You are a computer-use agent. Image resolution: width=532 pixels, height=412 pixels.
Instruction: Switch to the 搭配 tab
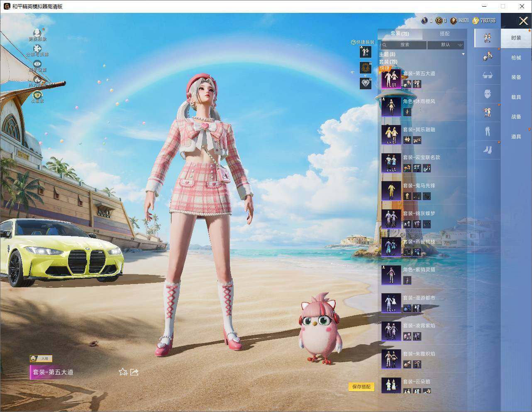pyautogui.click(x=444, y=34)
